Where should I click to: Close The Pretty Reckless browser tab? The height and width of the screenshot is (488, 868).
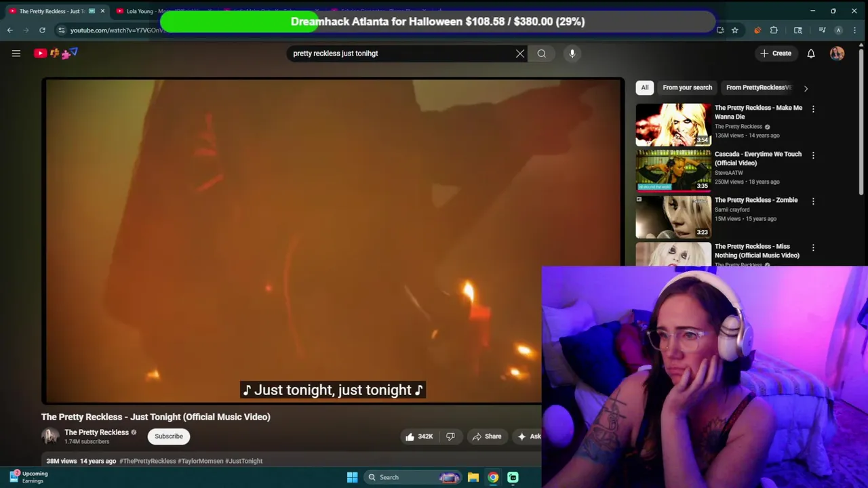click(102, 11)
